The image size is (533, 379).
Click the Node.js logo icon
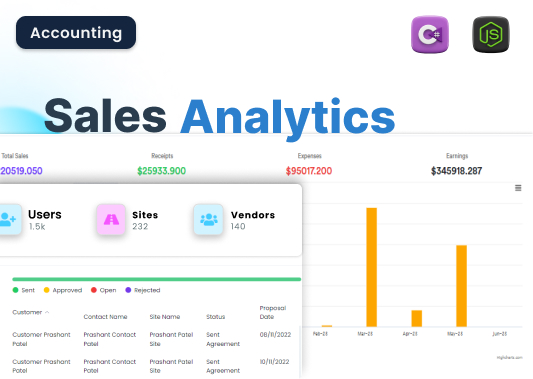tap(491, 34)
